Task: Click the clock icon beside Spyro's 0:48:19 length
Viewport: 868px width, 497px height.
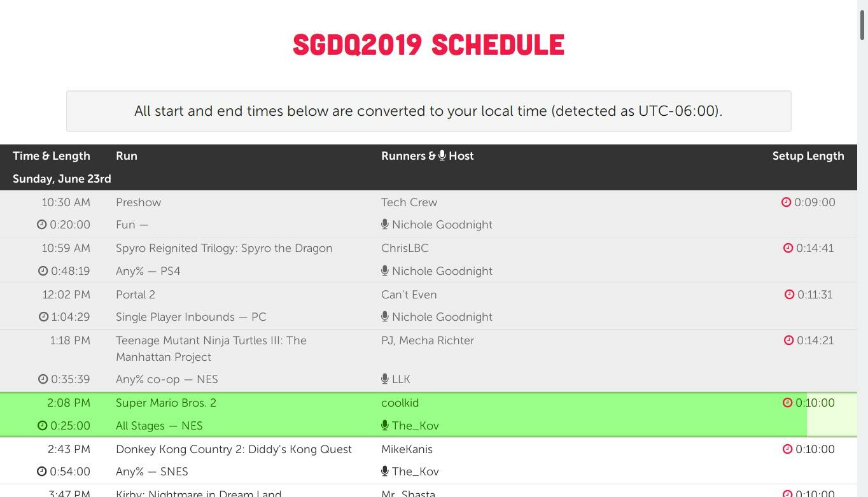Action: coord(43,271)
